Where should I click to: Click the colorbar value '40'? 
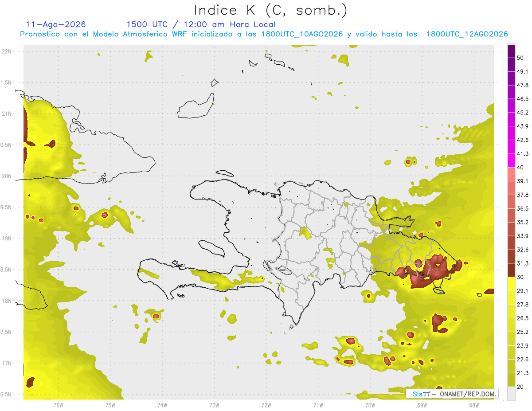click(520, 168)
